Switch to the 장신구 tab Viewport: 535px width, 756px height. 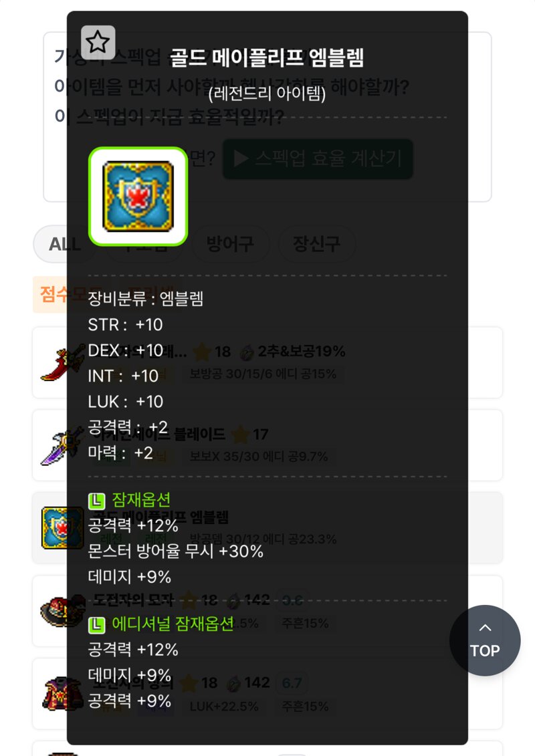coord(316,244)
